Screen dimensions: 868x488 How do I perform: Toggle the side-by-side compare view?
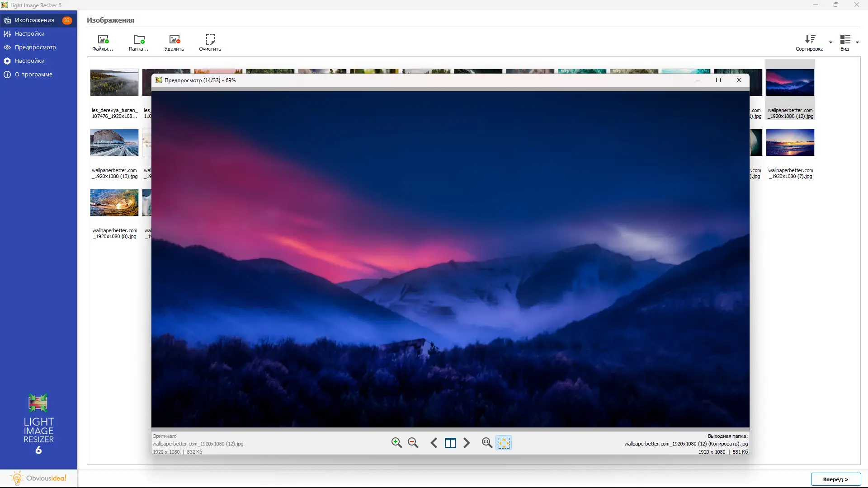[x=450, y=443]
